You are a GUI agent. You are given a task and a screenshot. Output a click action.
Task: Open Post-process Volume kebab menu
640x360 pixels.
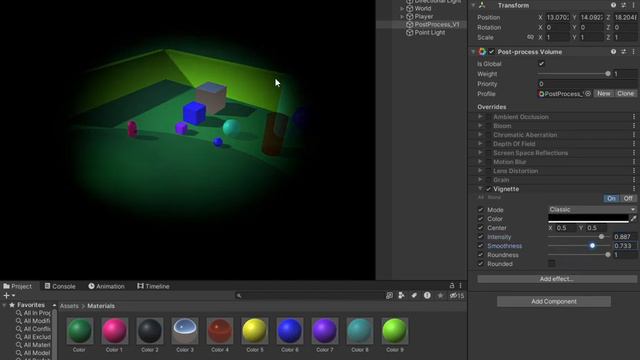pyautogui.click(x=633, y=52)
